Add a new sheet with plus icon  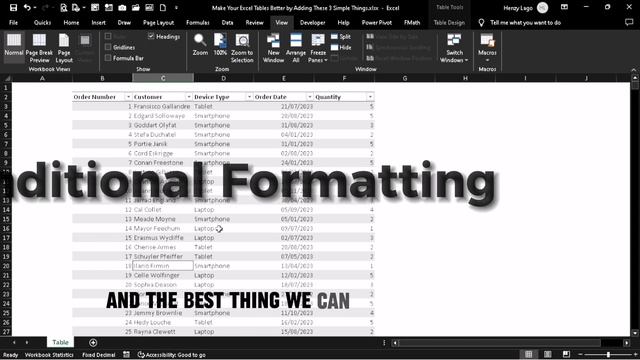tap(93, 342)
